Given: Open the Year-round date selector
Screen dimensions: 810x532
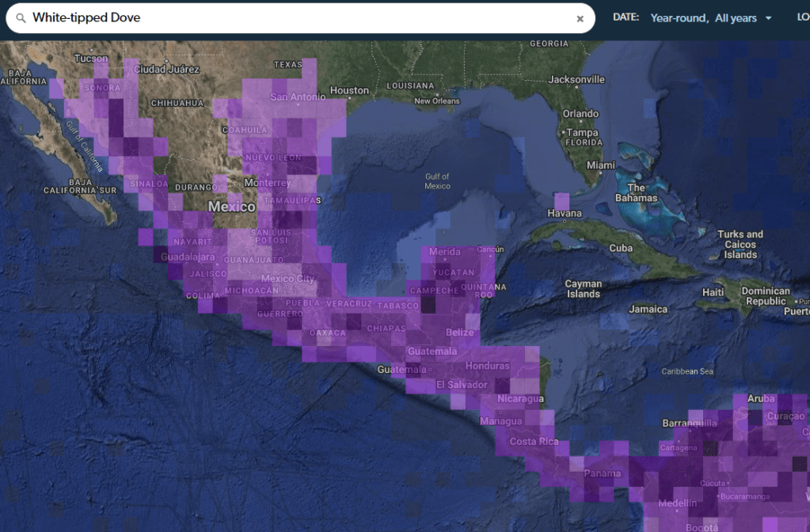Looking at the screenshot, I should point(679,18).
